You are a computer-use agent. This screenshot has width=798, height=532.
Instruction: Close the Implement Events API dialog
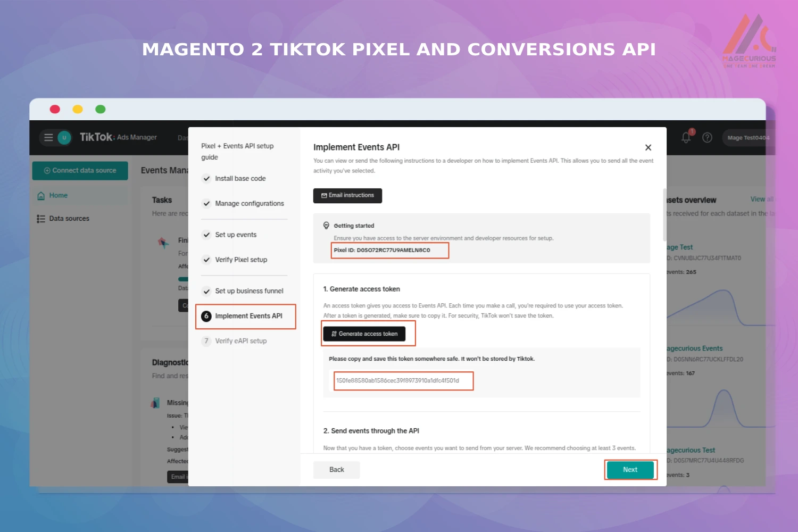point(649,147)
